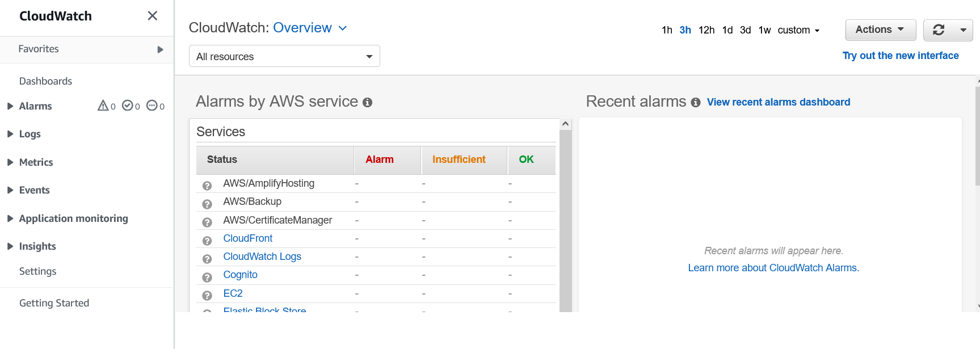Select the 1d time range
The height and width of the screenshot is (349, 980).
(x=727, y=30)
